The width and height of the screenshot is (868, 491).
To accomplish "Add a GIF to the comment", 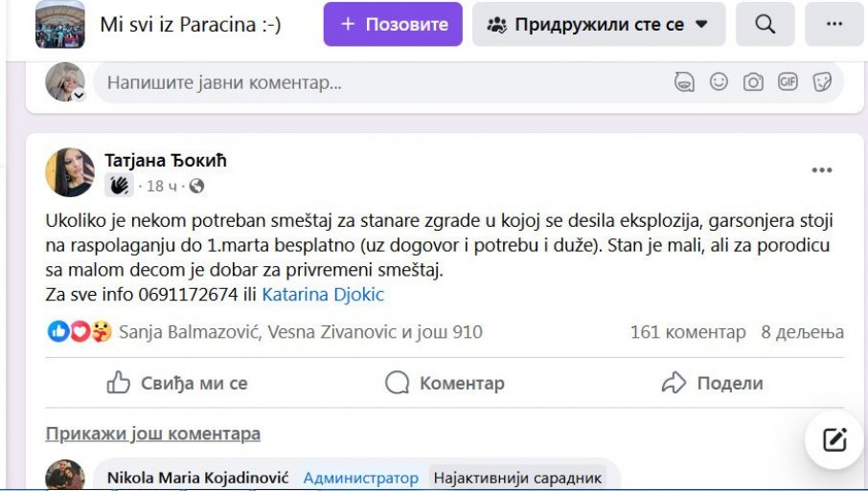I will 788,82.
